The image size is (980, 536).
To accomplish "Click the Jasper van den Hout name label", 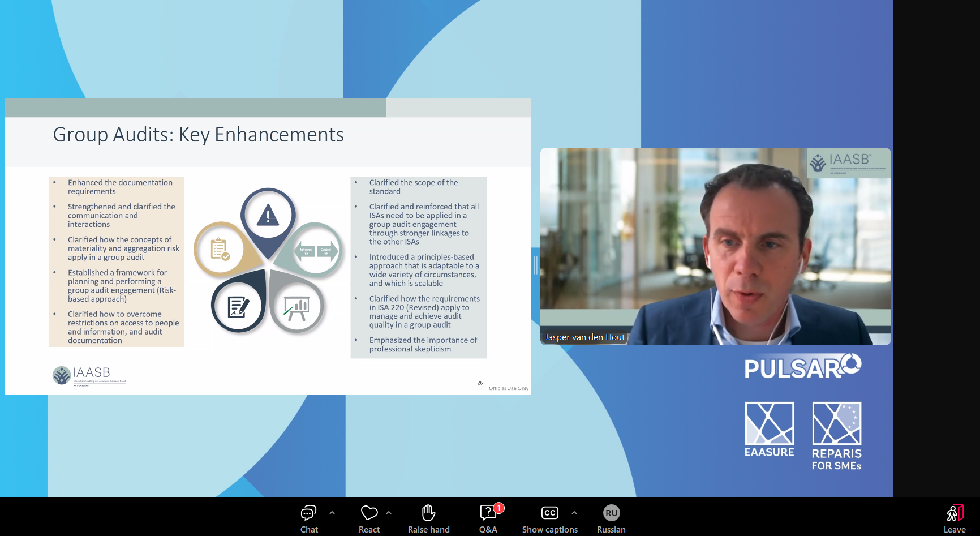I will [x=584, y=337].
